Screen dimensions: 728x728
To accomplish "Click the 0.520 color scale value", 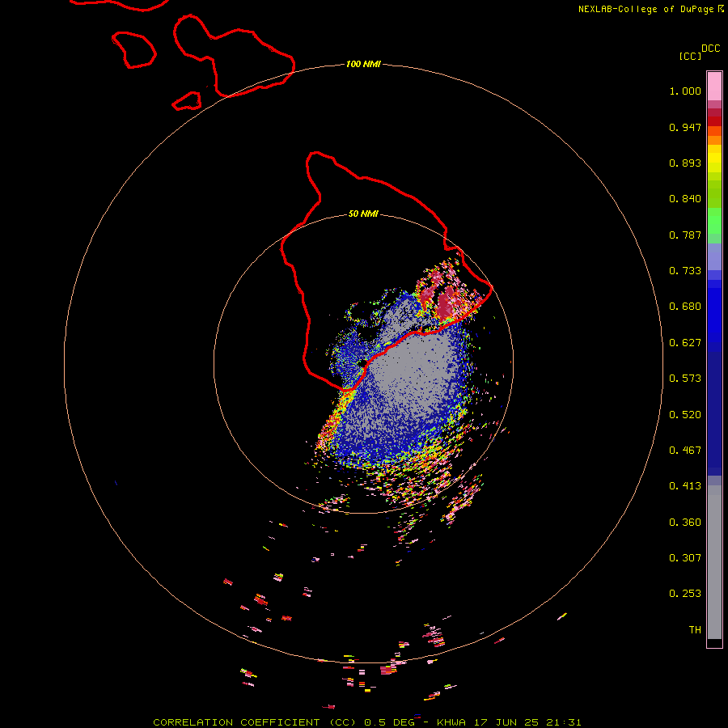I will (x=685, y=415).
